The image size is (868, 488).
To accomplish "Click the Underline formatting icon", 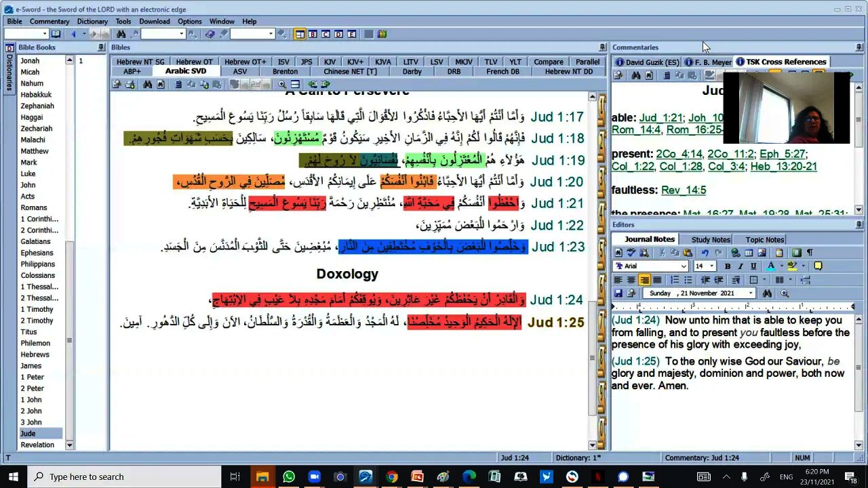I will tap(753, 266).
